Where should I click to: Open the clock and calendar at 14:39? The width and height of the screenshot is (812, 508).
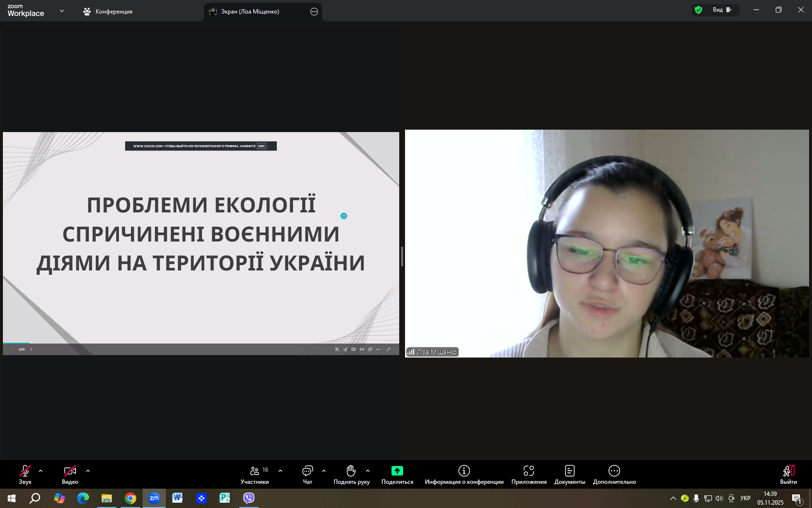[770, 498]
